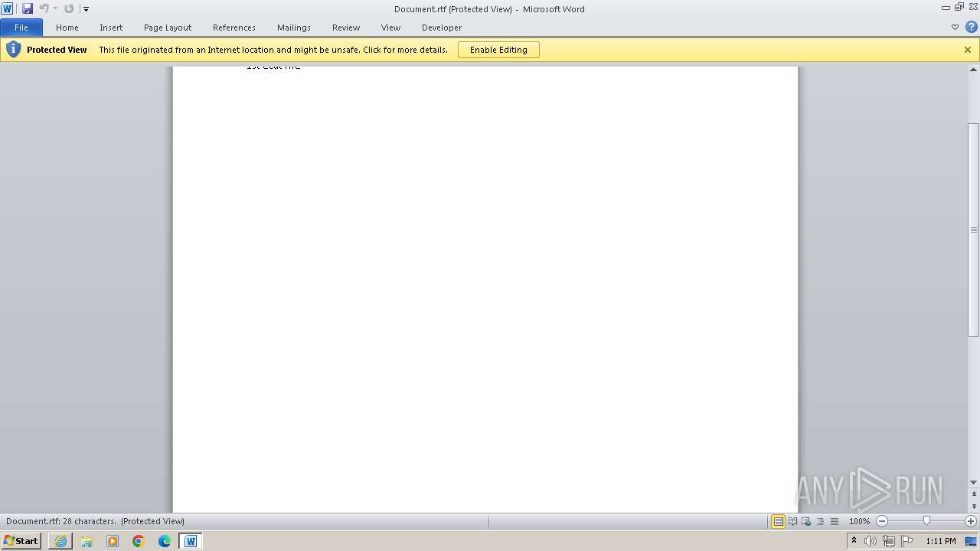Click the Previous Page browse button

pos(974,494)
